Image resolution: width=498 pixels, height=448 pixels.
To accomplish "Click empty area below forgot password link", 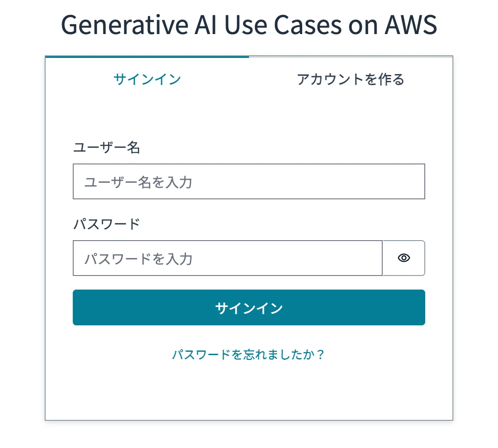I will click(249, 391).
